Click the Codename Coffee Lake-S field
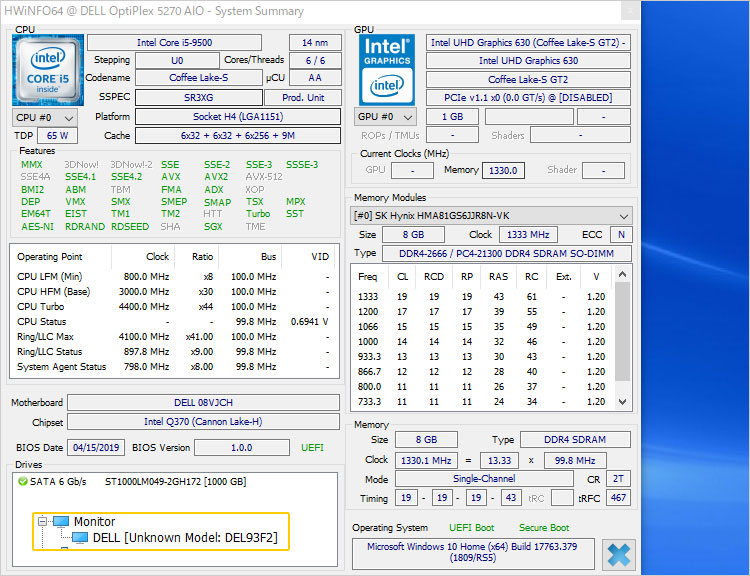 [x=199, y=78]
